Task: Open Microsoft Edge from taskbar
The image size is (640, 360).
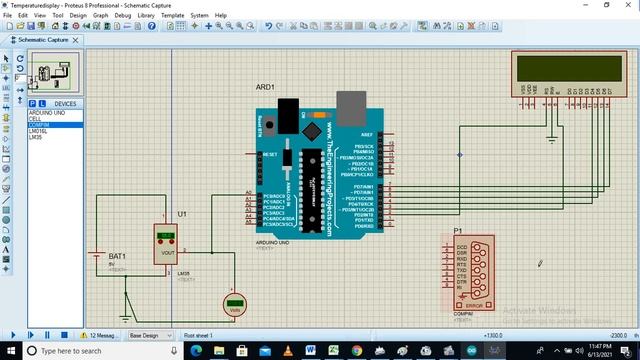Action: pyautogui.click(x=196, y=351)
